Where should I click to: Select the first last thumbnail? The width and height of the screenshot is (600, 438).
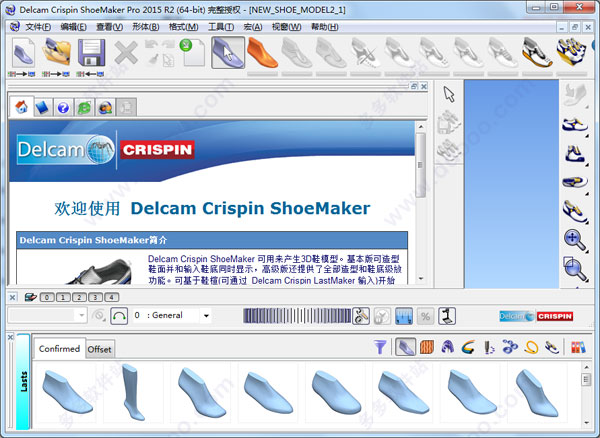coord(67,392)
